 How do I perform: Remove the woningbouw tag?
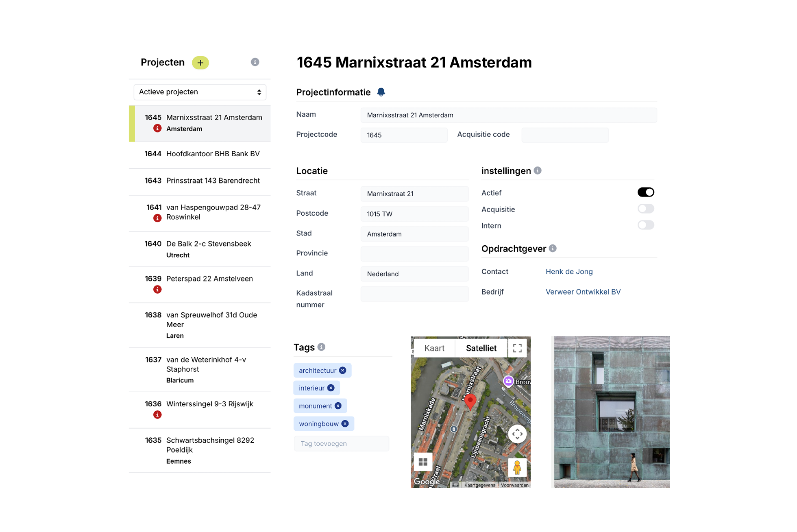[x=345, y=423]
